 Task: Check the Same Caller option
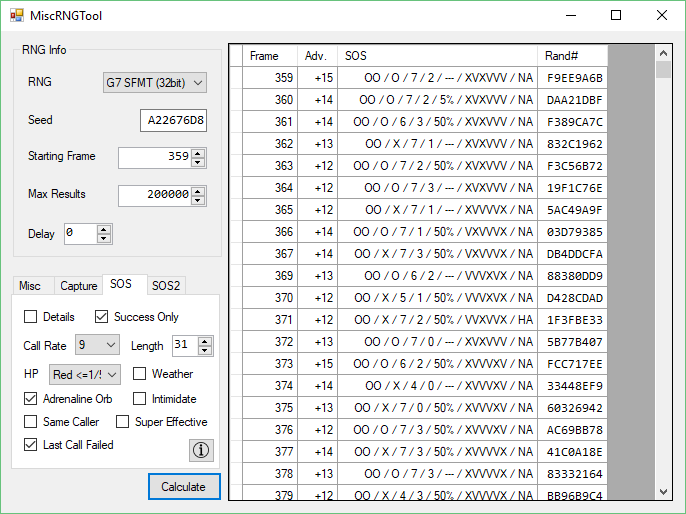point(31,422)
